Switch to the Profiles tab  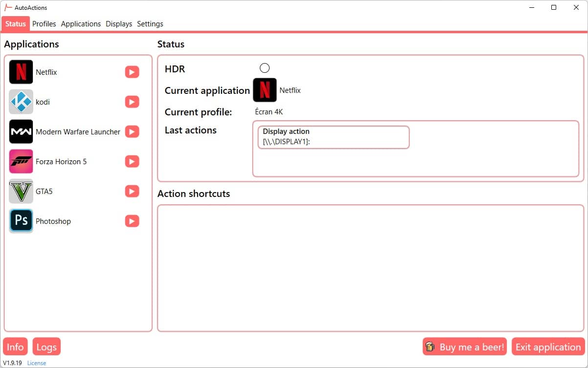[44, 23]
